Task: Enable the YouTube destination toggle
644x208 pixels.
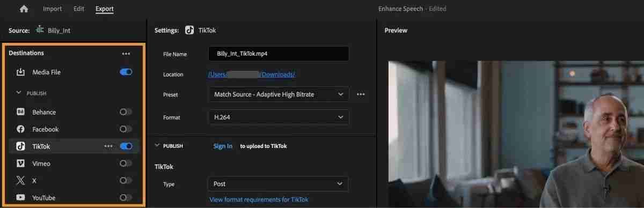Action: tap(126, 198)
